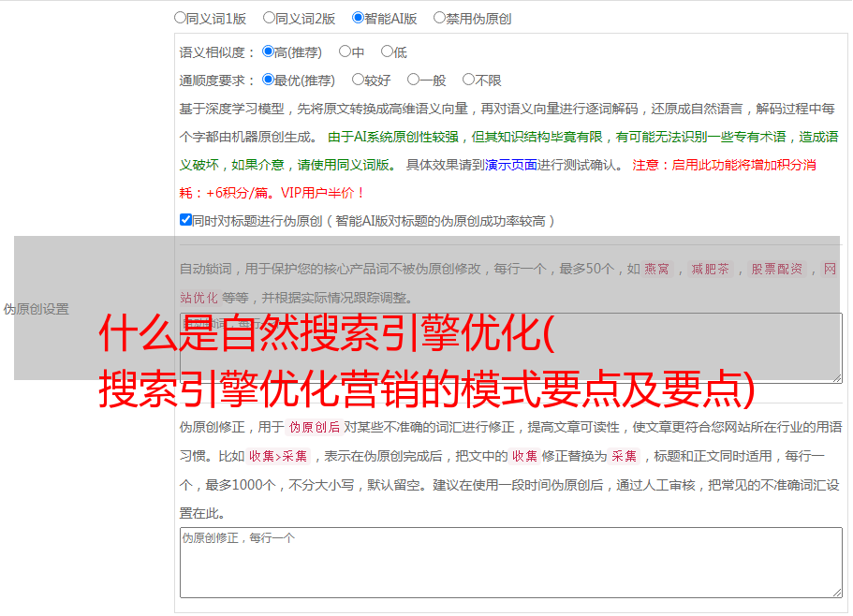Click the 伪原创后 highlighted tag
Screen dimensions: 853x616
[315, 427]
